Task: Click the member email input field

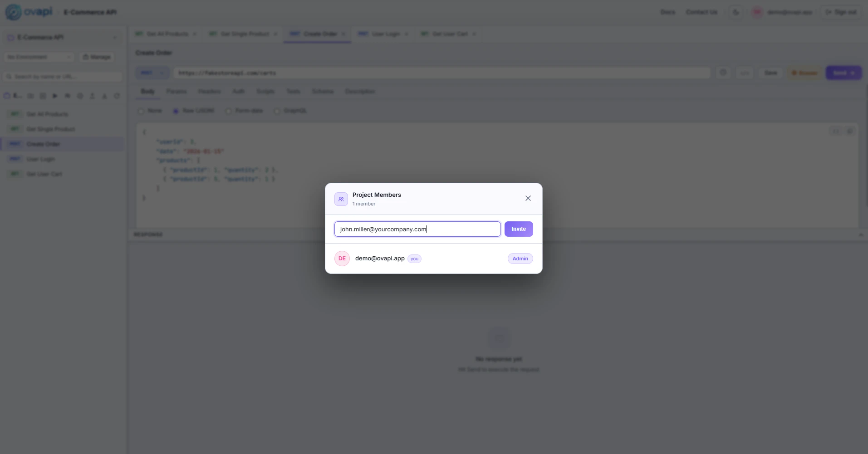Action: pyautogui.click(x=417, y=229)
